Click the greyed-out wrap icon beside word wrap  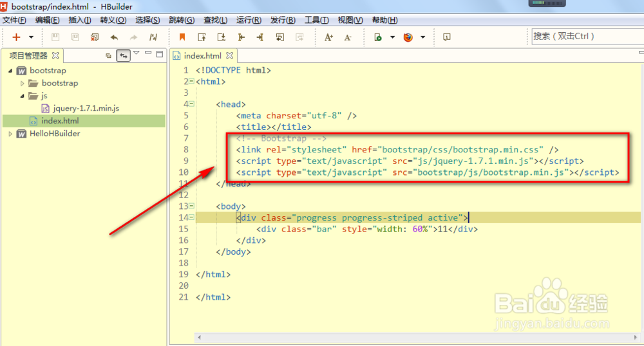pos(299,37)
